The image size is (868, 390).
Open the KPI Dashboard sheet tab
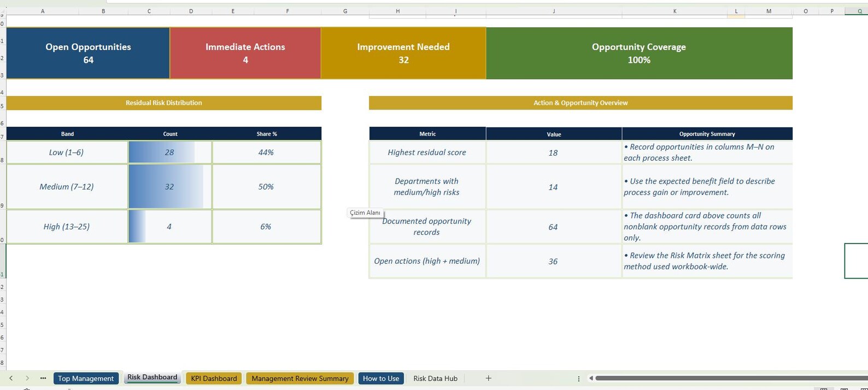pyautogui.click(x=214, y=378)
